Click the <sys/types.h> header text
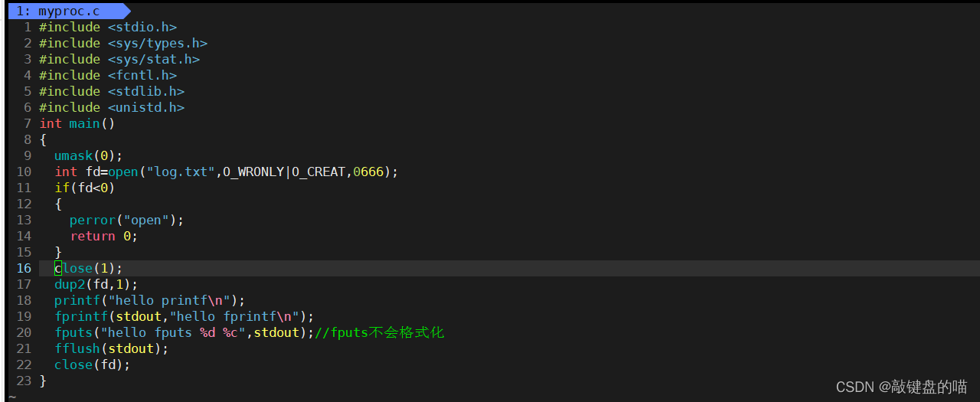980x402 pixels. click(x=158, y=44)
